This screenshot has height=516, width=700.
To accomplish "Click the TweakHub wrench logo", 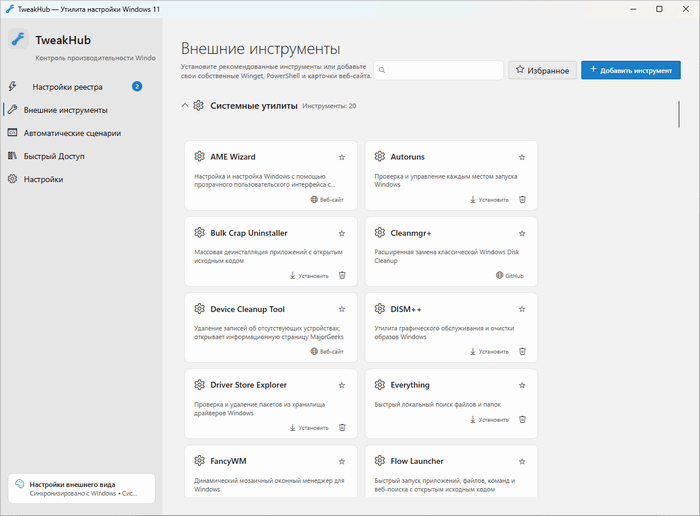I will (x=18, y=39).
